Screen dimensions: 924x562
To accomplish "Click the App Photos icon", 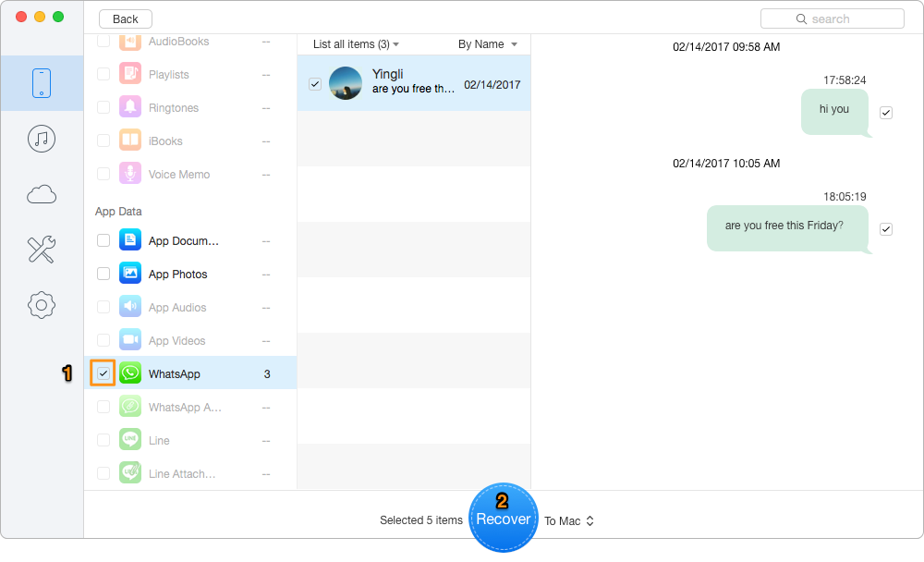I will (129, 274).
